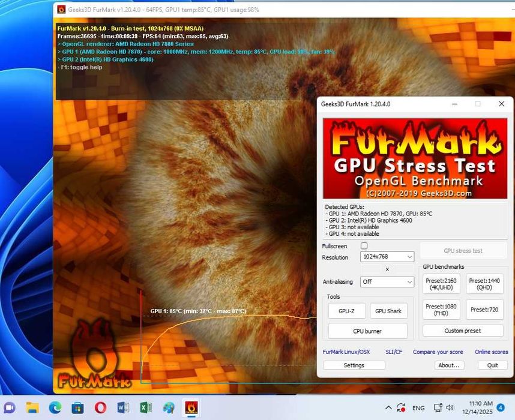Image resolution: width=515 pixels, height=420 pixels.
Task: Launch GPU Shark tool
Action: [x=388, y=311]
